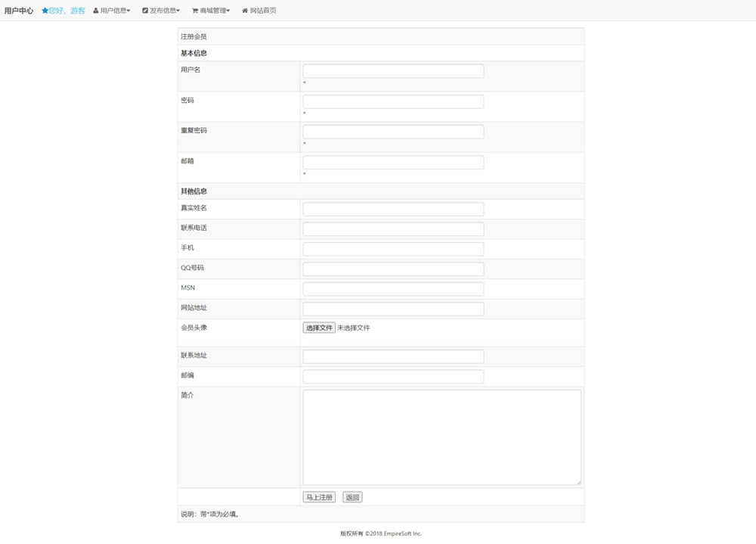Go to 网站首页 from the navbar
Screen dimensions: 756x544
[x=263, y=11]
